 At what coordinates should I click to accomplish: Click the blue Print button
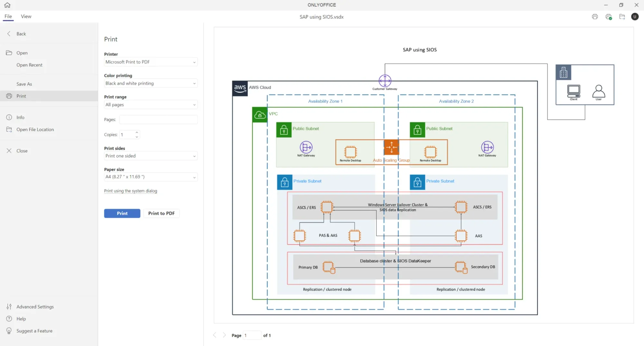click(122, 213)
